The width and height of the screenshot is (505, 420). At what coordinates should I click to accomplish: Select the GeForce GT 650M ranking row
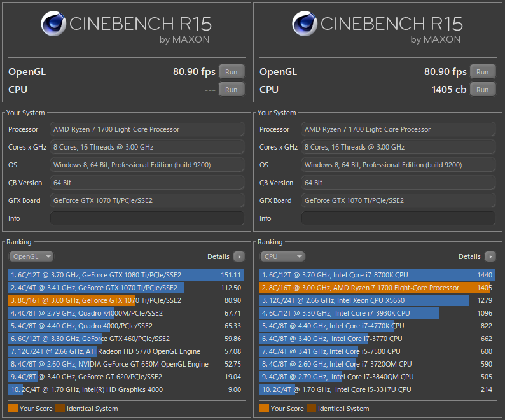(126, 364)
